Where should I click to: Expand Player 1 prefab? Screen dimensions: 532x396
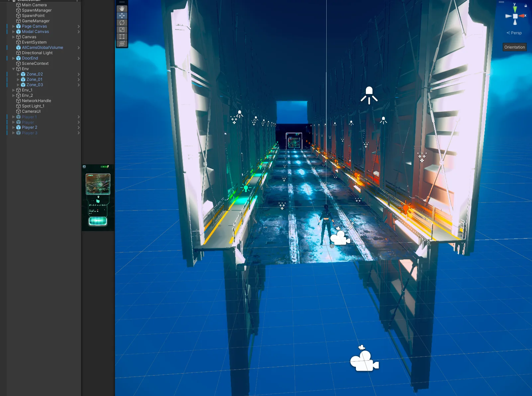tap(14, 117)
